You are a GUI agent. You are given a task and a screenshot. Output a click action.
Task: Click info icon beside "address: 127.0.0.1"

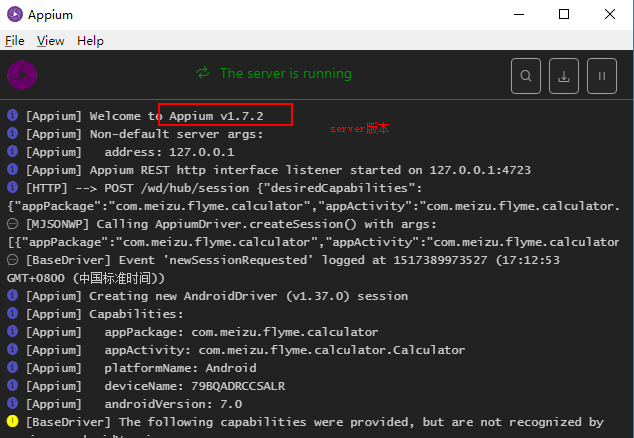[13, 151]
